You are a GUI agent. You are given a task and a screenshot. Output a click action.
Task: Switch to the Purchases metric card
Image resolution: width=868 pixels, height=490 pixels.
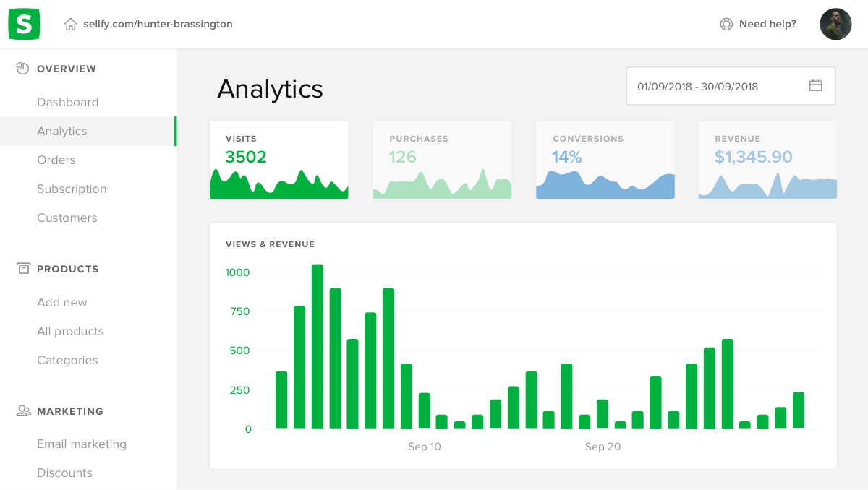click(442, 159)
